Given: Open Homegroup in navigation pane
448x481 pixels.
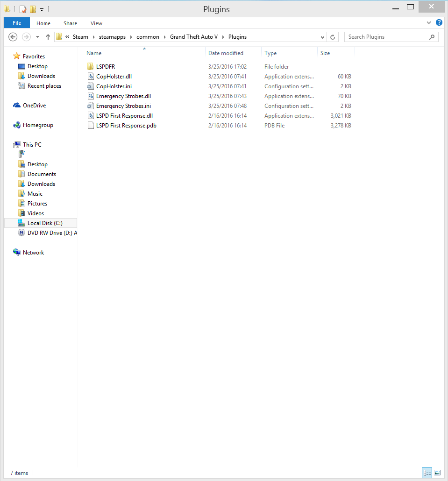Looking at the screenshot, I should click(38, 125).
